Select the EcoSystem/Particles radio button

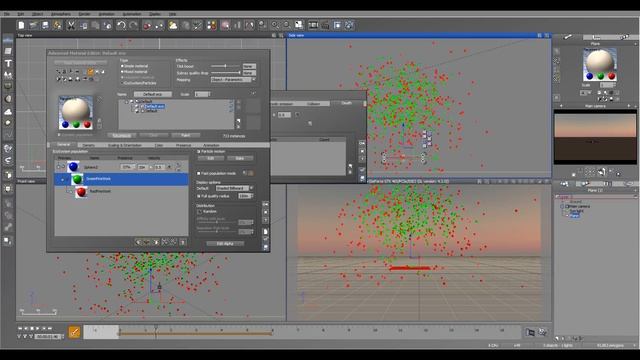(x=122, y=83)
